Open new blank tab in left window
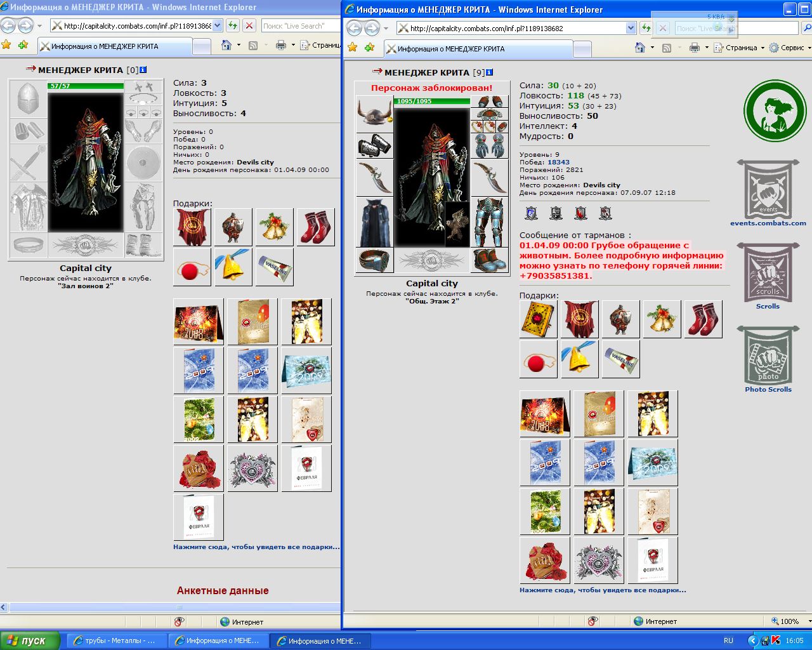 tap(202, 46)
